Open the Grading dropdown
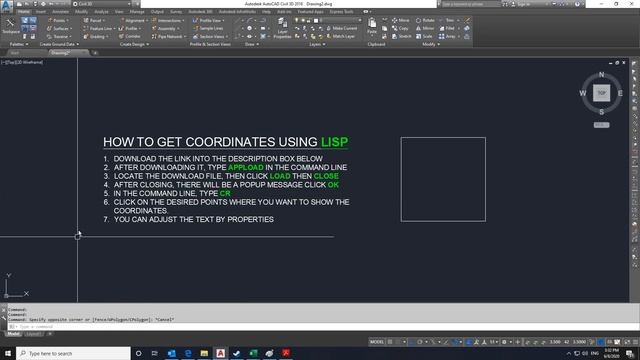The image size is (640, 360). 96,36
